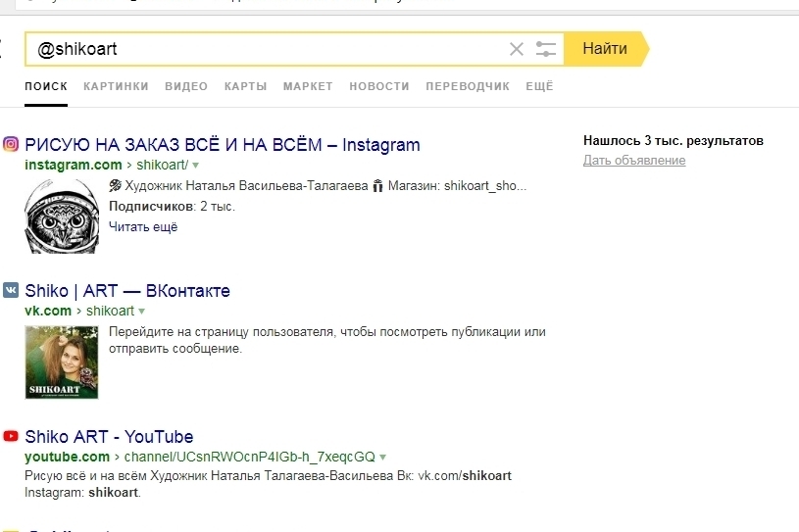
Task: Open advanced search settings sliders icon
Action: coord(546,49)
